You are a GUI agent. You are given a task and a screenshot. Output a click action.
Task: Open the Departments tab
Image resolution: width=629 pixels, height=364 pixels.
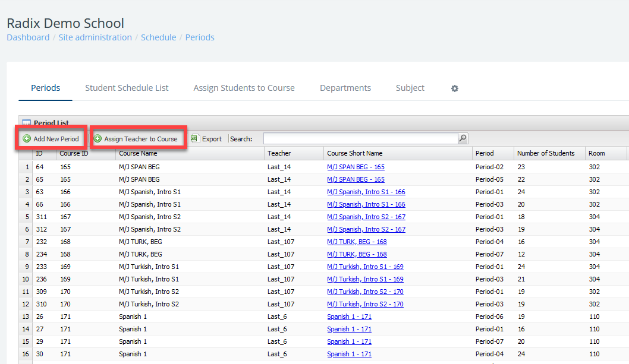(345, 88)
